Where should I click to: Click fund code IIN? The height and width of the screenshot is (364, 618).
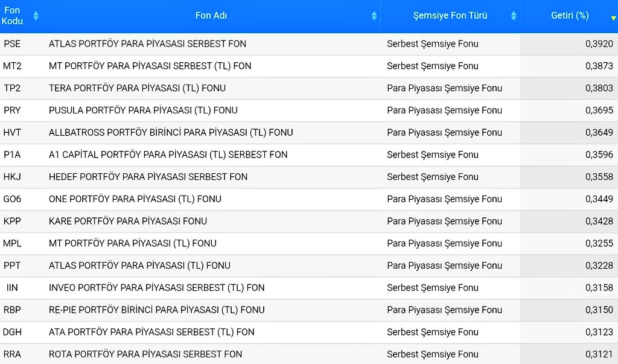pyautogui.click(x=12, y=287)
